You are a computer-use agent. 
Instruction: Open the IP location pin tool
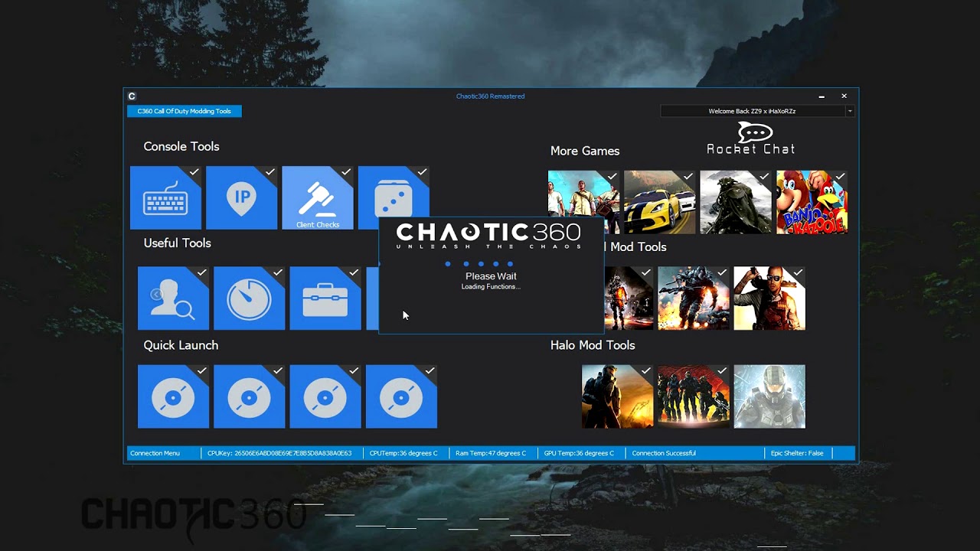coord(241,197)
